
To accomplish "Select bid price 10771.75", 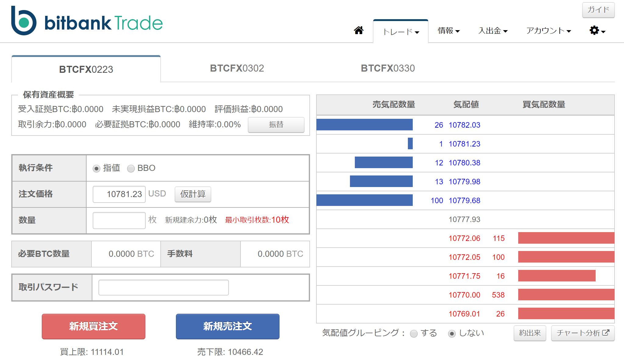I will [x=464, y=276].
